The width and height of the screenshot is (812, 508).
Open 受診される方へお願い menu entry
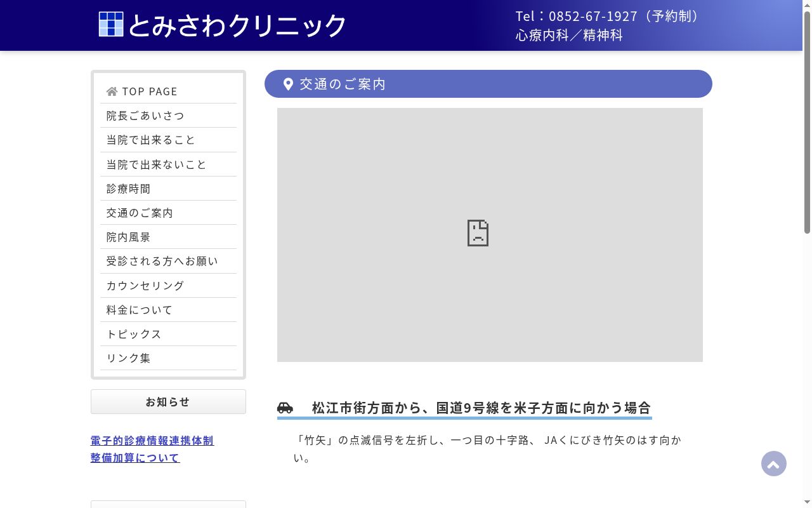click(x=168, y=261)
